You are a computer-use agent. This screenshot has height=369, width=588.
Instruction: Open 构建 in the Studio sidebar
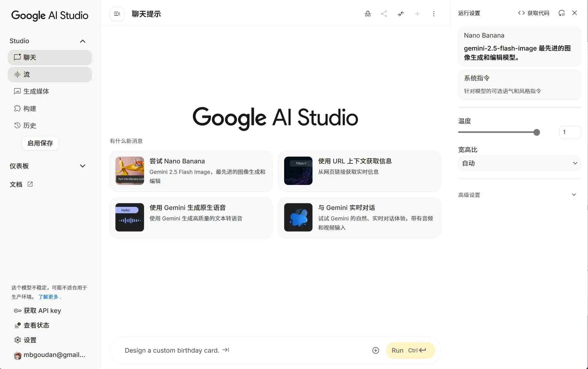click(x=30, y=108)
